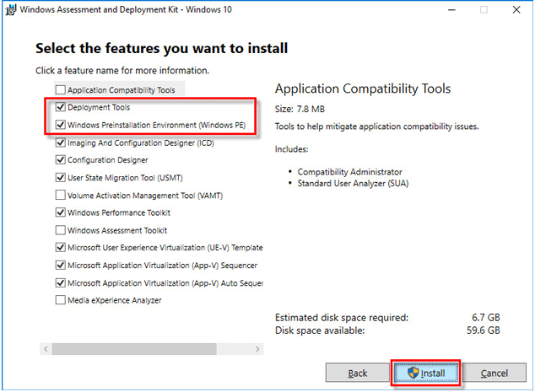Uncheck Windows Preinstallation Environment (Windows PE)
Image resolution: width=535 pixels, height=392 pixels.
coord(60,125)
